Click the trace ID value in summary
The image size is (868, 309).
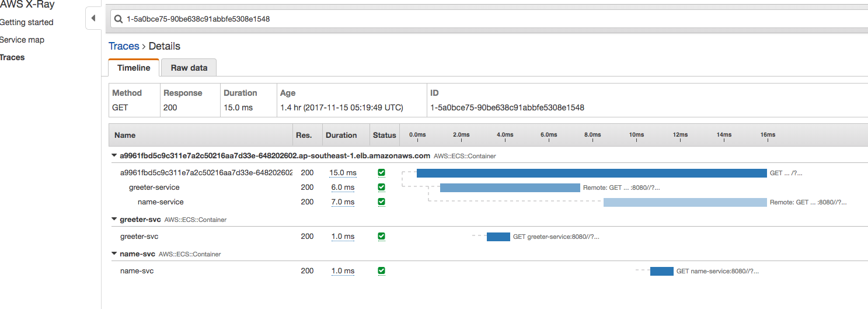[507, 107]
